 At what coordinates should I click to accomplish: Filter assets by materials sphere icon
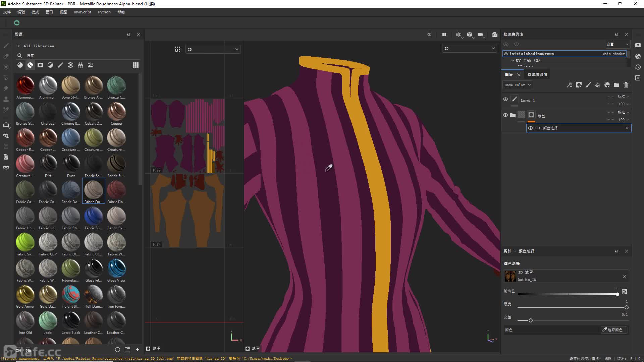tap(20, 65)
